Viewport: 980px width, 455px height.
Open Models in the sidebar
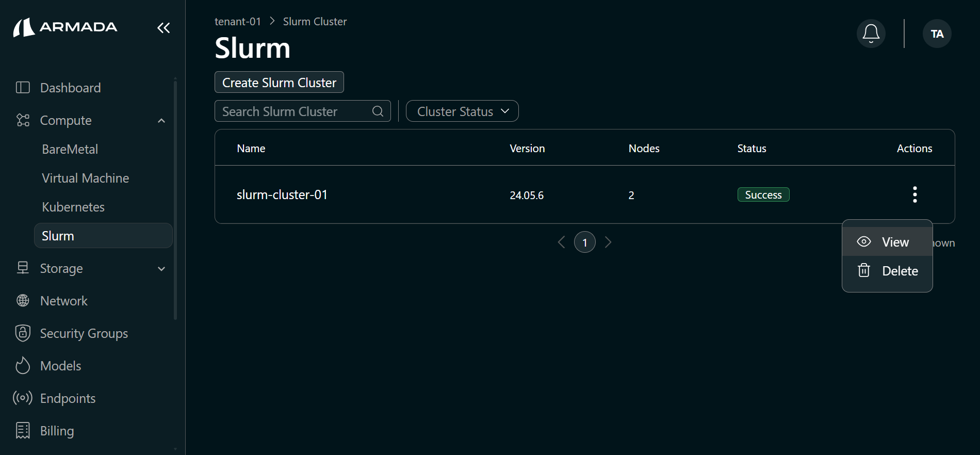61,366
